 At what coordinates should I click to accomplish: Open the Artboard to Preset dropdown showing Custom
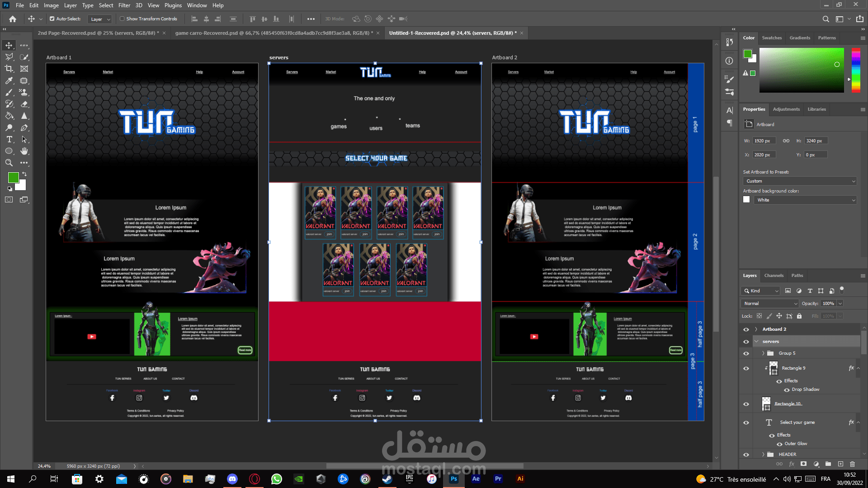[799, 181]
